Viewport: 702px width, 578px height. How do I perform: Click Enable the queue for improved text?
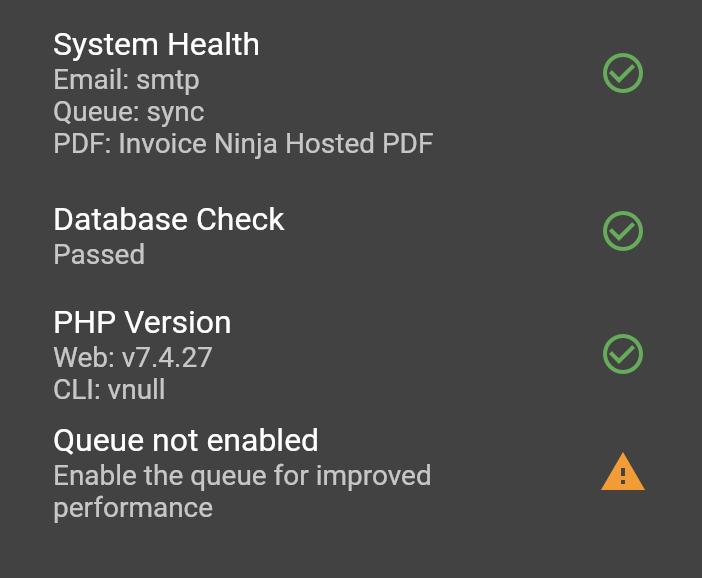[x=242, y=475]
